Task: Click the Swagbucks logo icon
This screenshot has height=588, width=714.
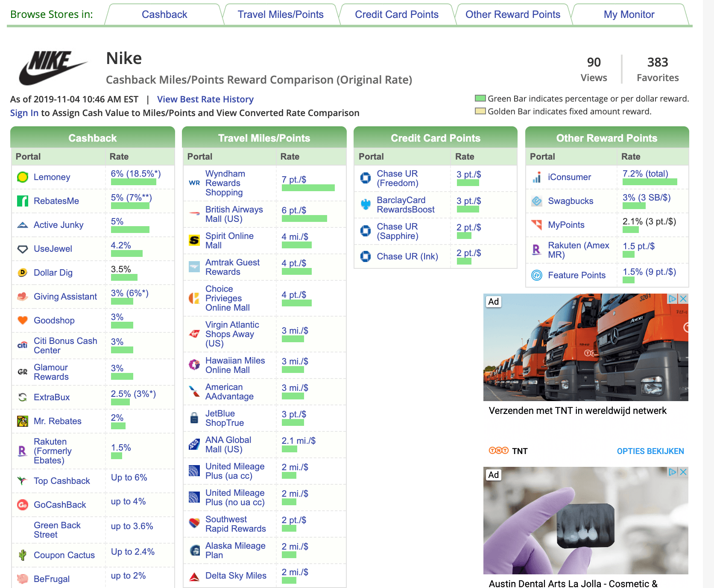Action: coord(537,201)
